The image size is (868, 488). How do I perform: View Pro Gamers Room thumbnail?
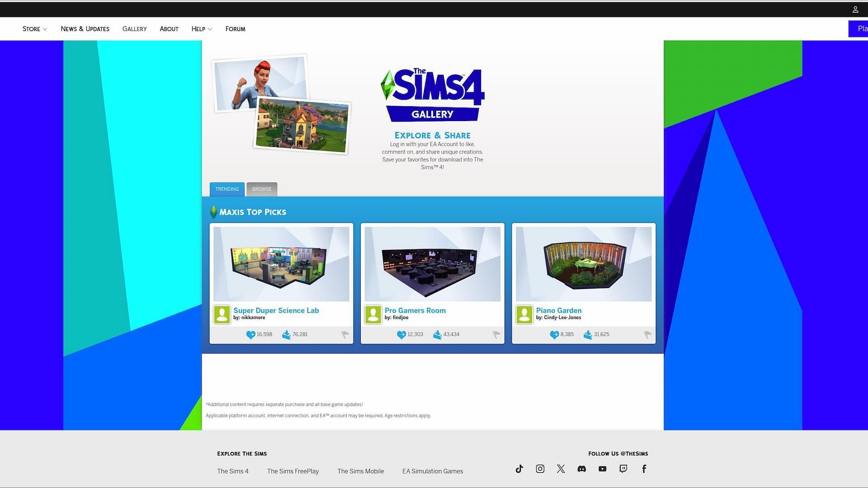(432, 264)
